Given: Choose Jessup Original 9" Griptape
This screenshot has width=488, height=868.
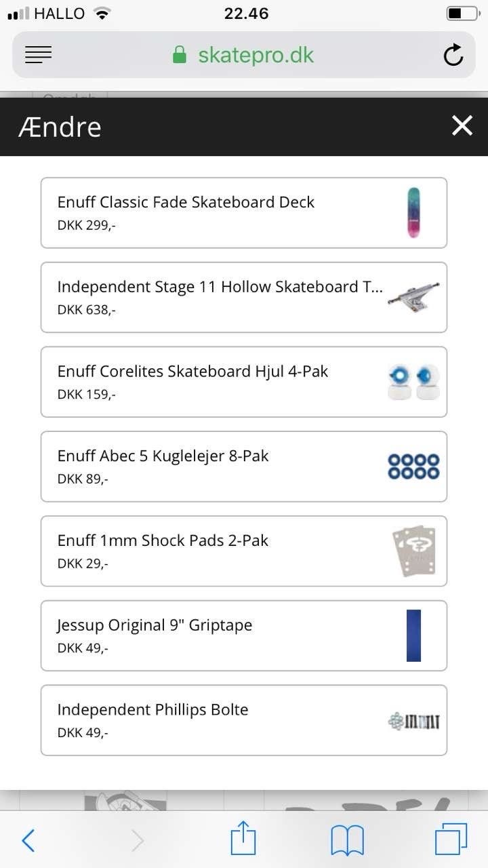Looking at the screenshot, I should (244, 635).
